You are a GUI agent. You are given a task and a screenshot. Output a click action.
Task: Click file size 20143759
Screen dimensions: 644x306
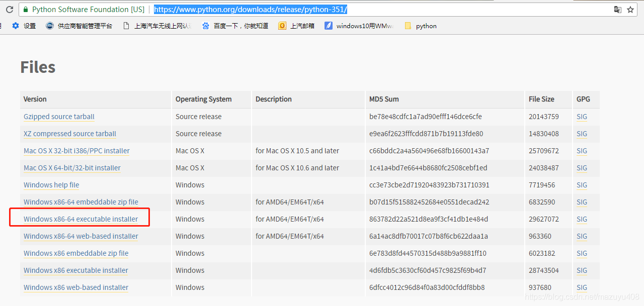click(544, 117)
